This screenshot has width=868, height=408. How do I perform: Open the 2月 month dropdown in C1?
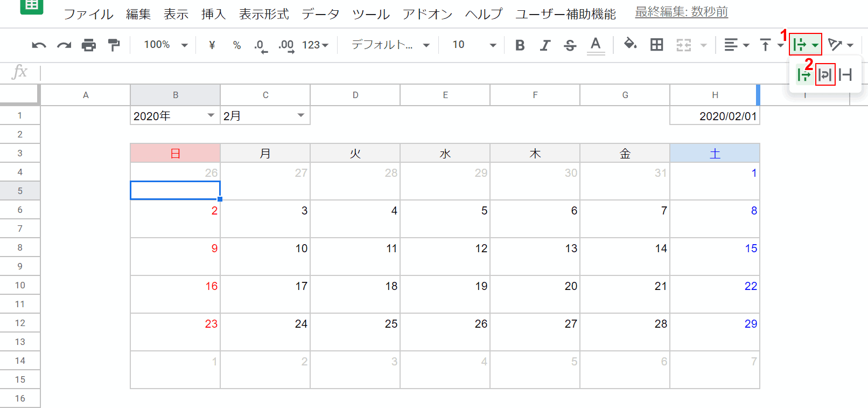(x=301, y=115)
